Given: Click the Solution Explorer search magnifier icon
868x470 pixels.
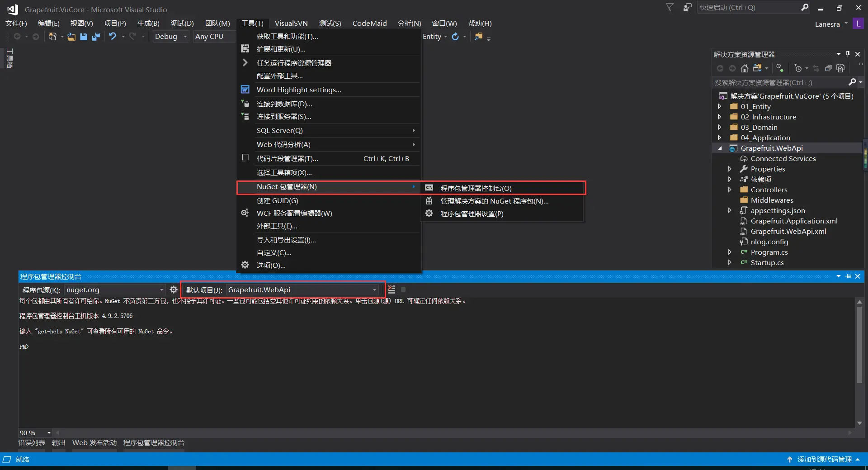Looking at the screenshot, I should click(x=852, y=82).
